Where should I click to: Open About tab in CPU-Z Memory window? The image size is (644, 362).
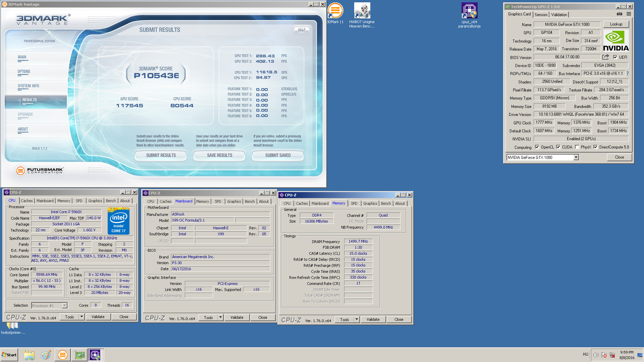(x=400, y=203)
